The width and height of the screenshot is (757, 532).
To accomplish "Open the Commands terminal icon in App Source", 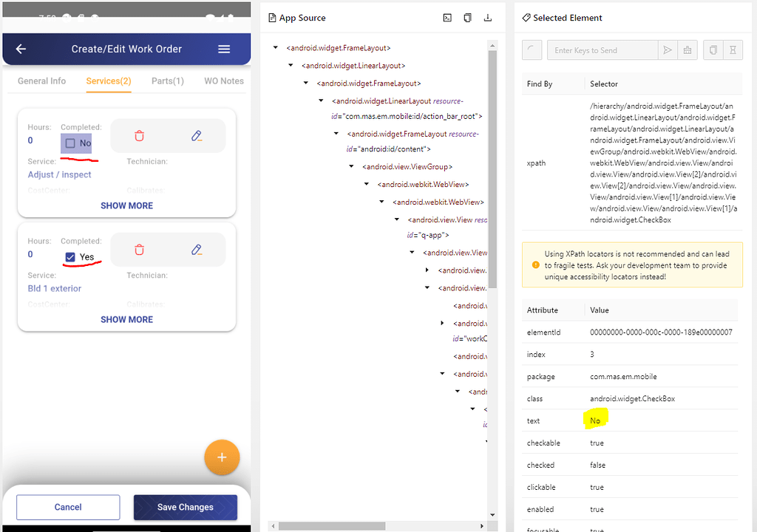I will [447, 17].
